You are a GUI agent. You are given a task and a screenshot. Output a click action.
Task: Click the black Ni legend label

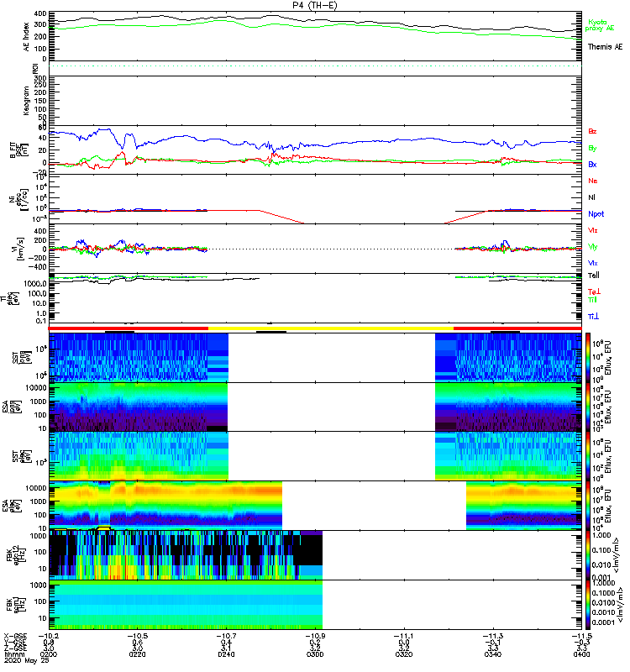tap(591, 197)
